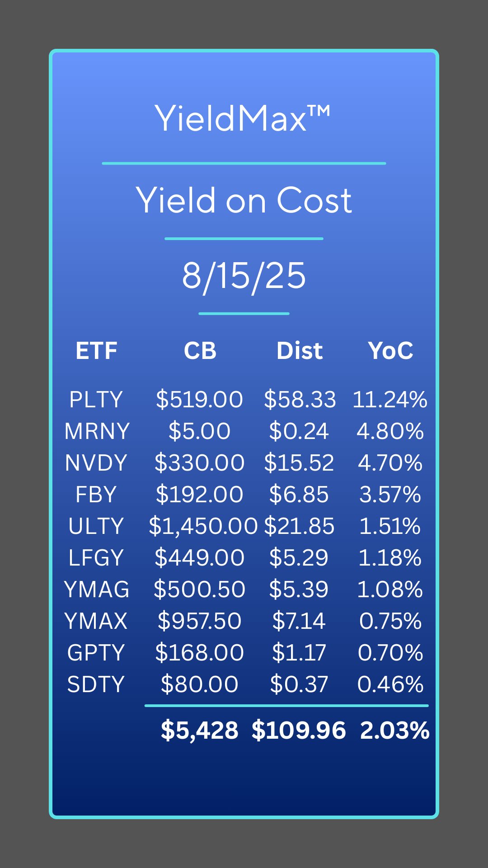Click the total cost basis $5,428
Viewport: 488px width, 868px height.
(x=199, y=731)
